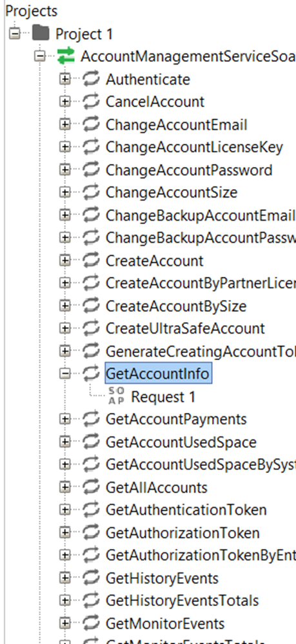
Task: Collapse the GetAccountInfo node
Action: [x=65, y=374]
